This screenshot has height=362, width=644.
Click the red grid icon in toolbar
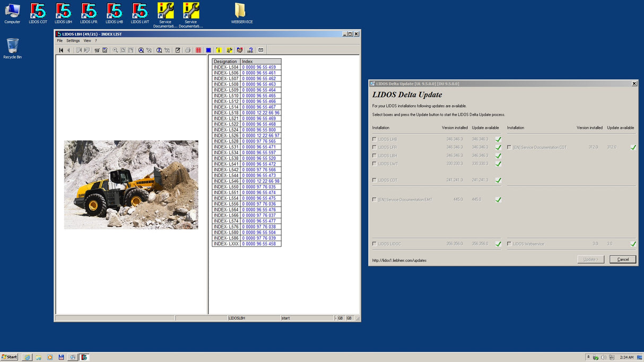198,50
